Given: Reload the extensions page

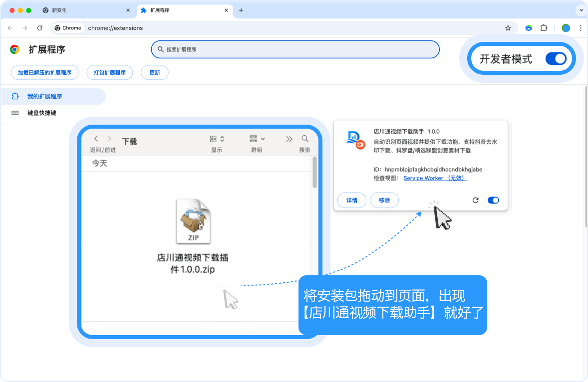Looking at the screenshot, I should [40, 28].
